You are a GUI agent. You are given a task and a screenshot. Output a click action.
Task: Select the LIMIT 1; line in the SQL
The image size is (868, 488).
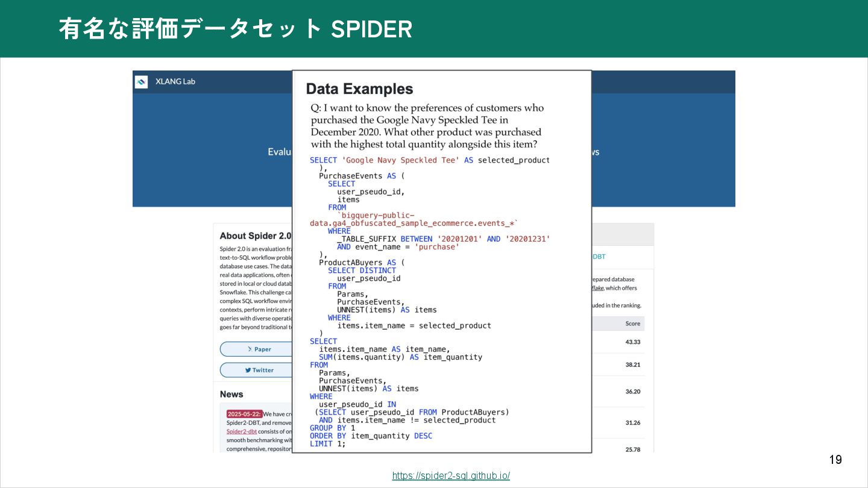coord(328,443)
